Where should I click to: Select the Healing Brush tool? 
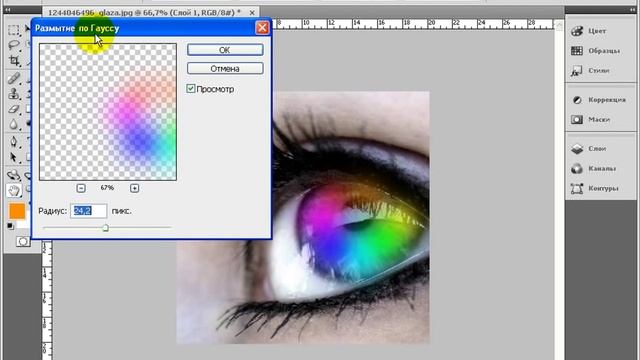pyautogui.click(x=13, y=78)
